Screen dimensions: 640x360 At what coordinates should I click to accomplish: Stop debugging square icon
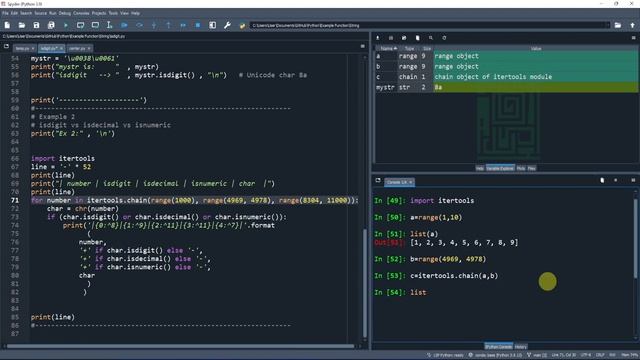point(198,25)
